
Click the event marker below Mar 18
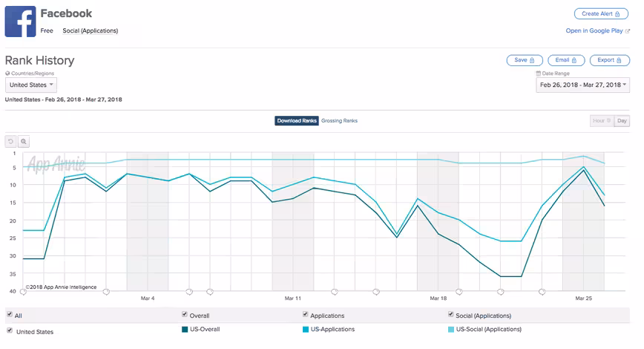click(459, 292)
